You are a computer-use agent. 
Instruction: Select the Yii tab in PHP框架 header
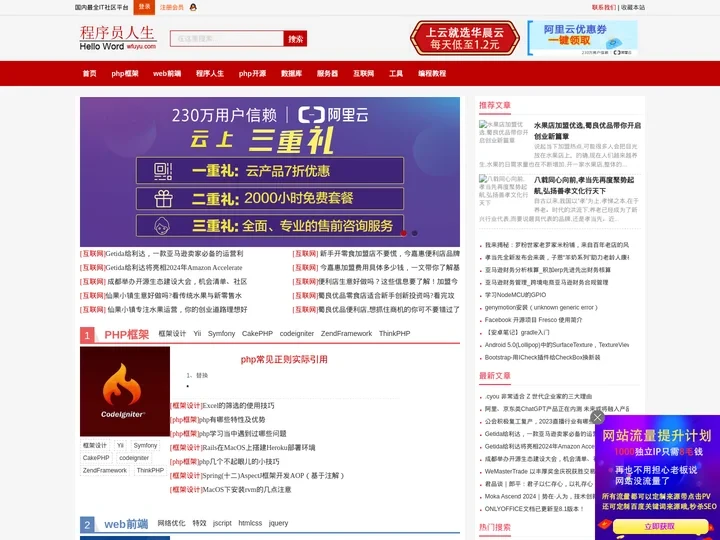coord(197,333)
